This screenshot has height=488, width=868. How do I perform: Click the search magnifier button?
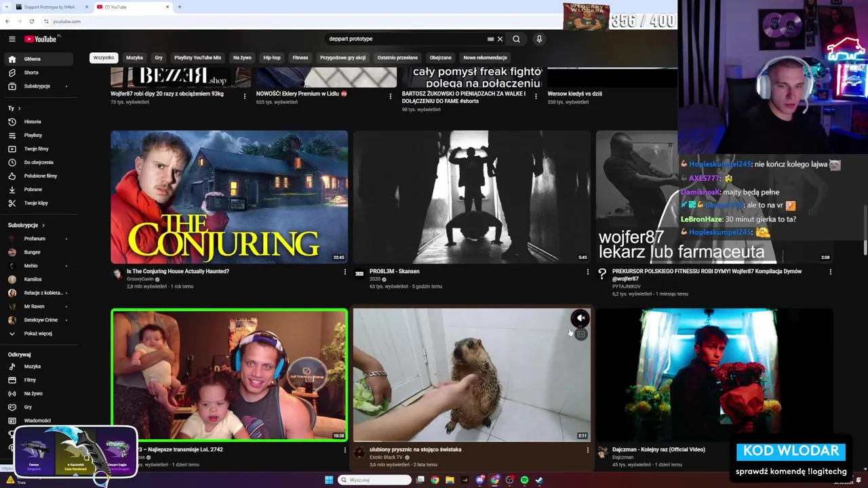click(516, 39)
